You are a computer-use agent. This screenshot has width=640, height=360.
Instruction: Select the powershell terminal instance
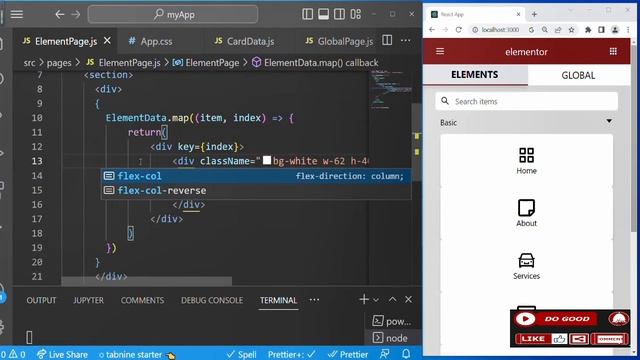(392, 322)
